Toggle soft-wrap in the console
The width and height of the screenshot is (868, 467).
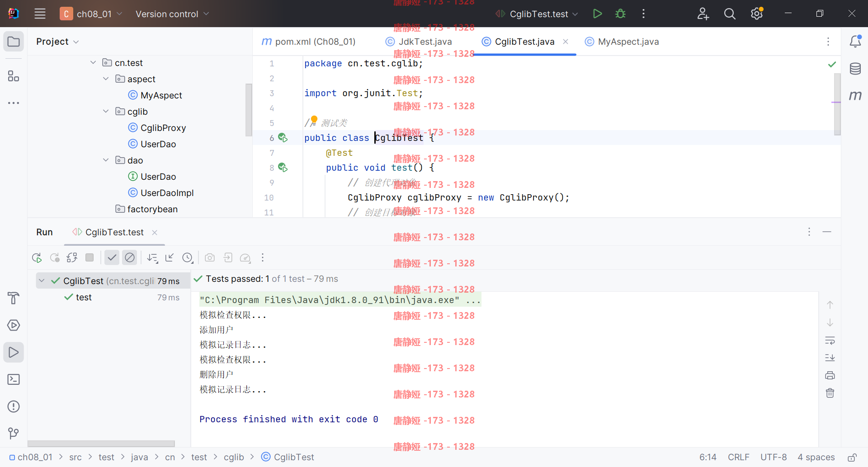pyautogui.click(x=830, y=340)
